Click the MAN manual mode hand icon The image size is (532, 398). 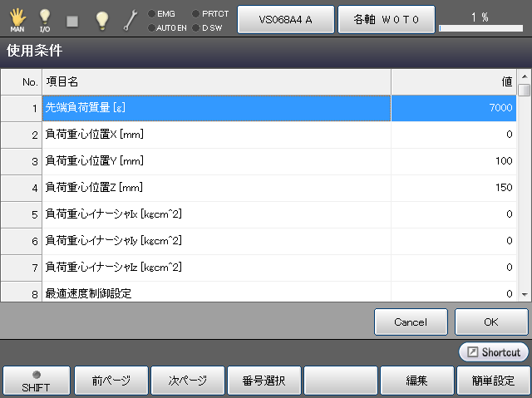tap(17, 19)
